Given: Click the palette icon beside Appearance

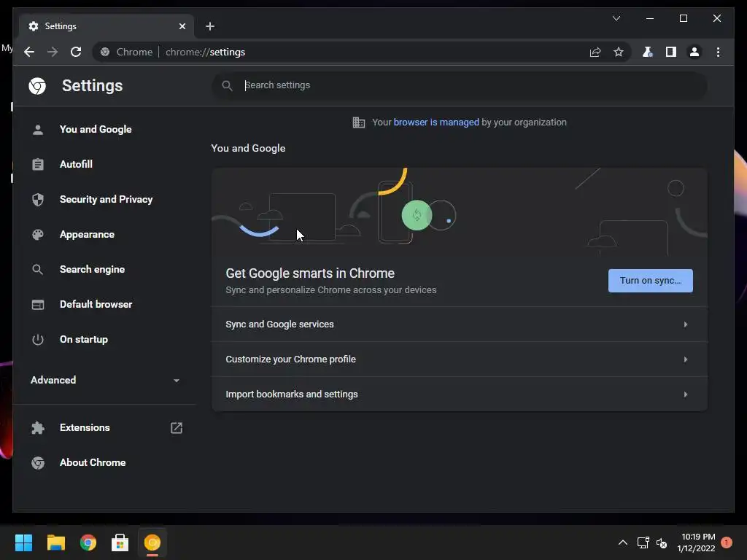Looking at the screenshot, I should (x=38, y=234).
